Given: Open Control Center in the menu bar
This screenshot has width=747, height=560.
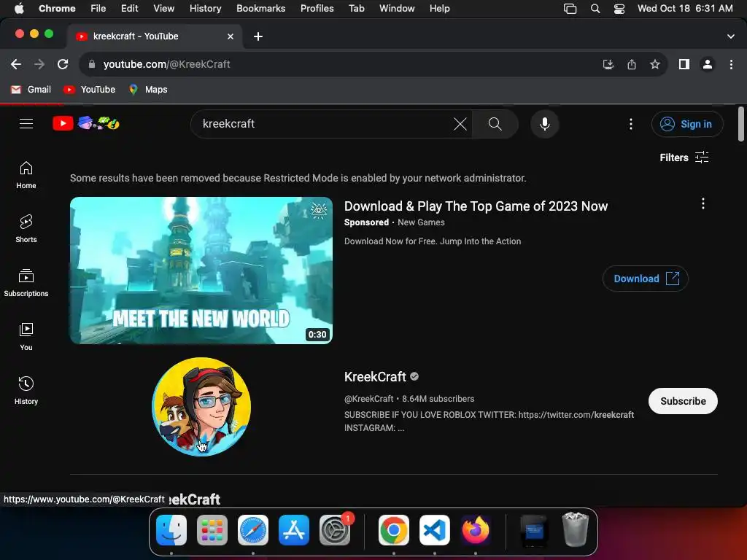Looking at the screenshot, I should tap(619, 9).
